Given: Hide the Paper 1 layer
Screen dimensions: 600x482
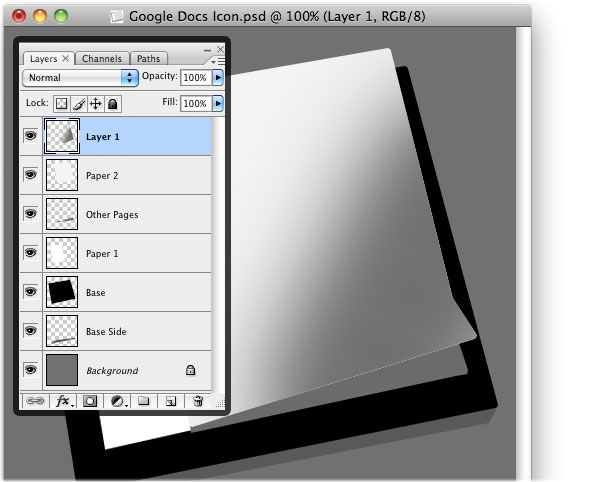Looking at the screenshot, I should [x=31, y=253].
